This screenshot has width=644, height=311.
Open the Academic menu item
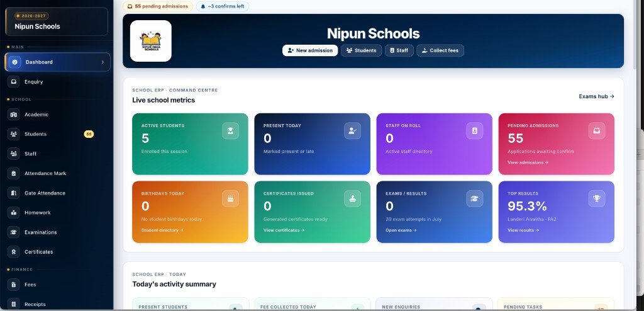(x=57, y=115)
